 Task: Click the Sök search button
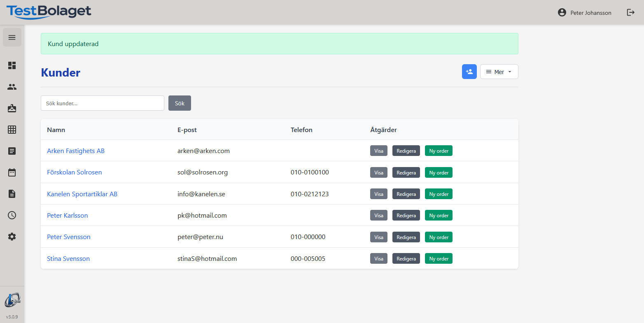coord(180,103)
